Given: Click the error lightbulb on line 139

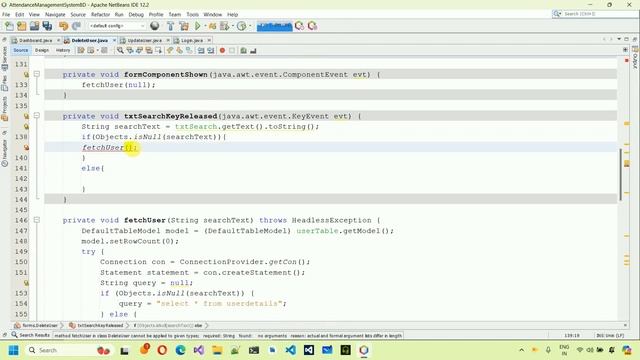Looking at the screenshot, I should tap(26, 147).
